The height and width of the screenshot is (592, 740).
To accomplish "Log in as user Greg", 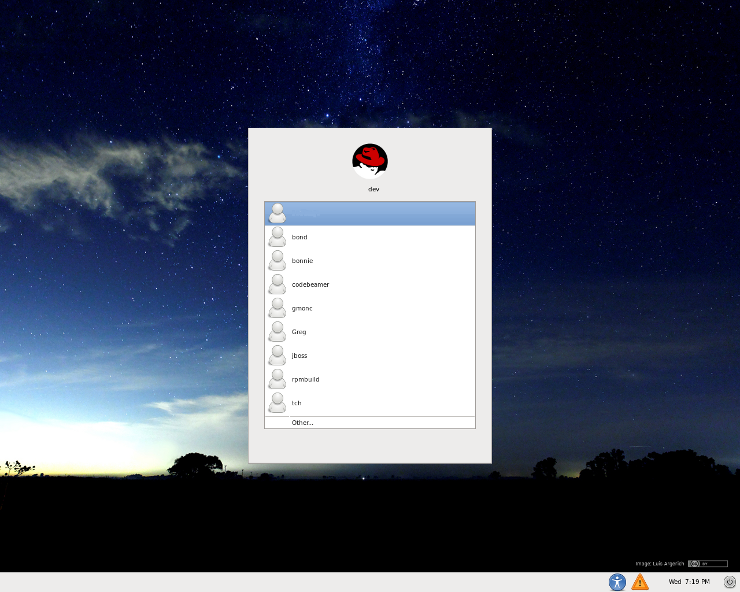I will click(x=299, y=332).
